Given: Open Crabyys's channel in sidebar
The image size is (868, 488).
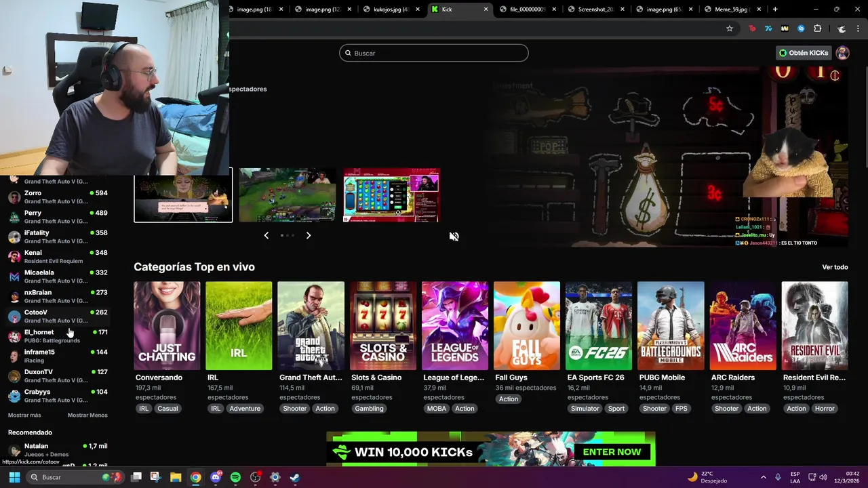Looking at the screenshot, I should point(58,396).
